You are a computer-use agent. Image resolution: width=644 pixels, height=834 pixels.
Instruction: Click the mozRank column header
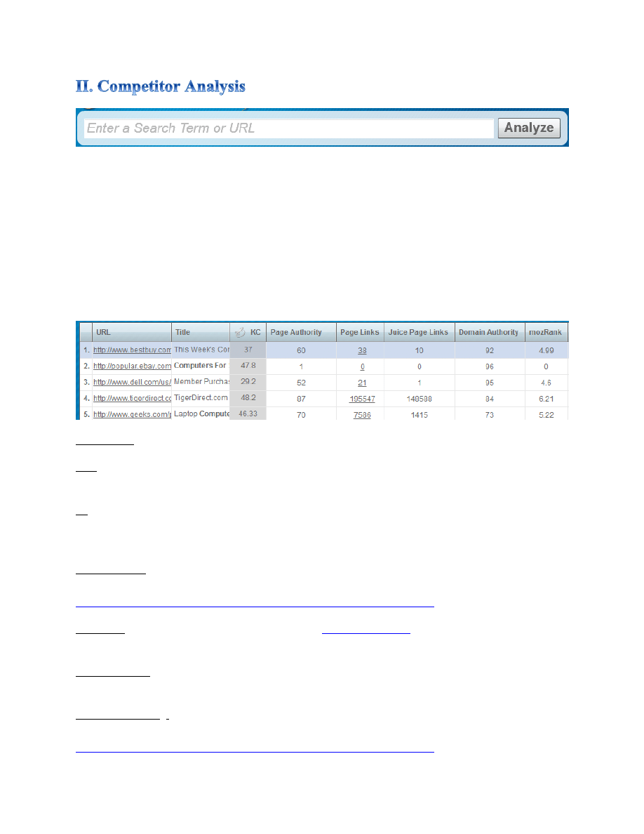pyautogui.click(x=546, y=333)
